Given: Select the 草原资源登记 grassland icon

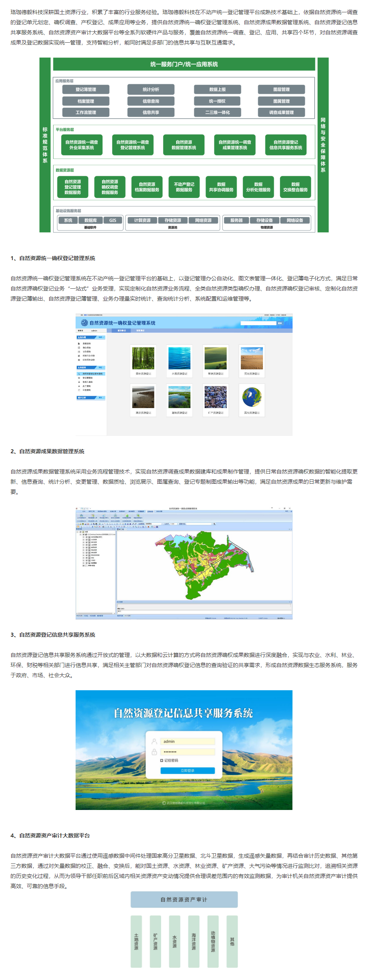Looking at the screenshot, I should click(215, 358).
